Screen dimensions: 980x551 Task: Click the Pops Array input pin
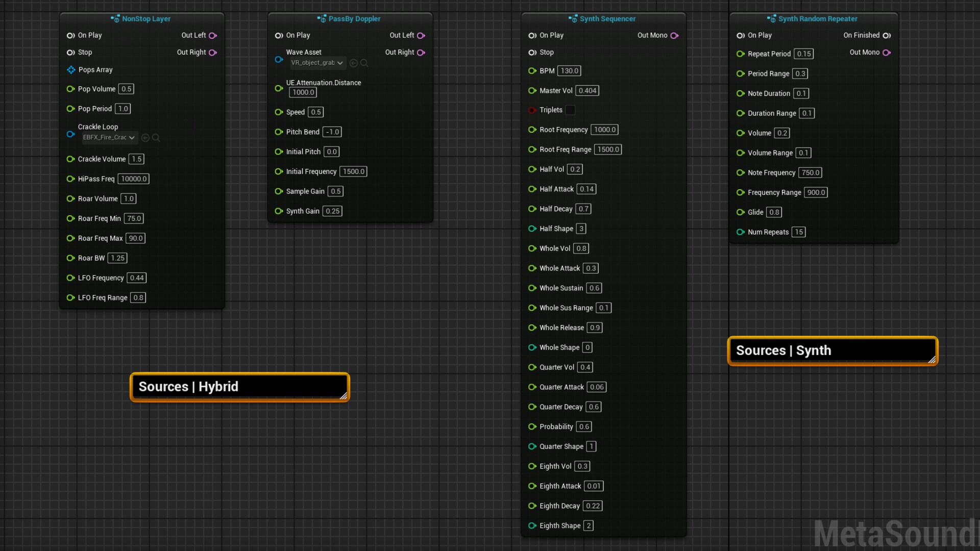tap(71, 70)
